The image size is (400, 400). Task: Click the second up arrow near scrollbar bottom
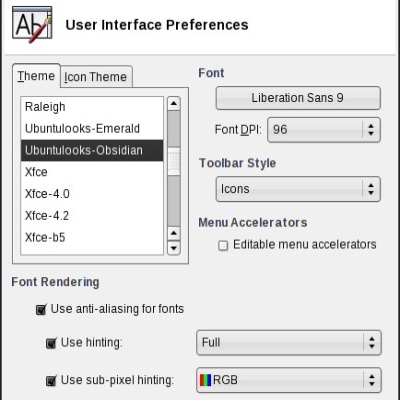point(174,233)
